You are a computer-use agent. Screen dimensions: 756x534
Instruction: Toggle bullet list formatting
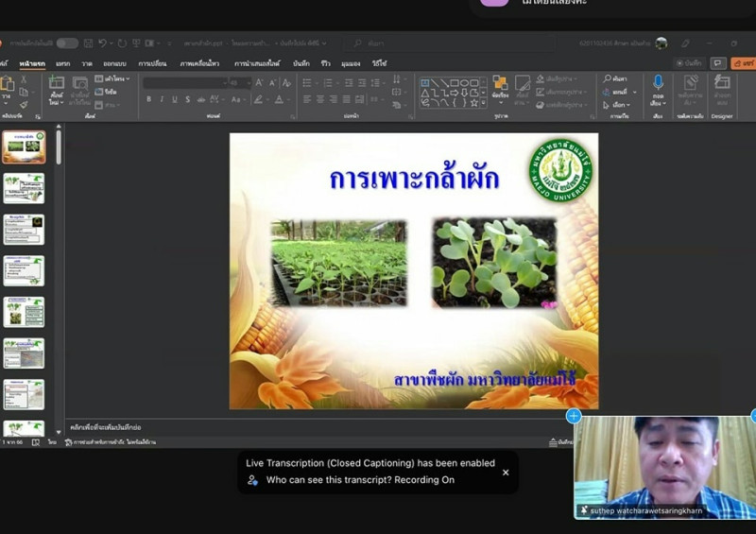tap(307, 82)
